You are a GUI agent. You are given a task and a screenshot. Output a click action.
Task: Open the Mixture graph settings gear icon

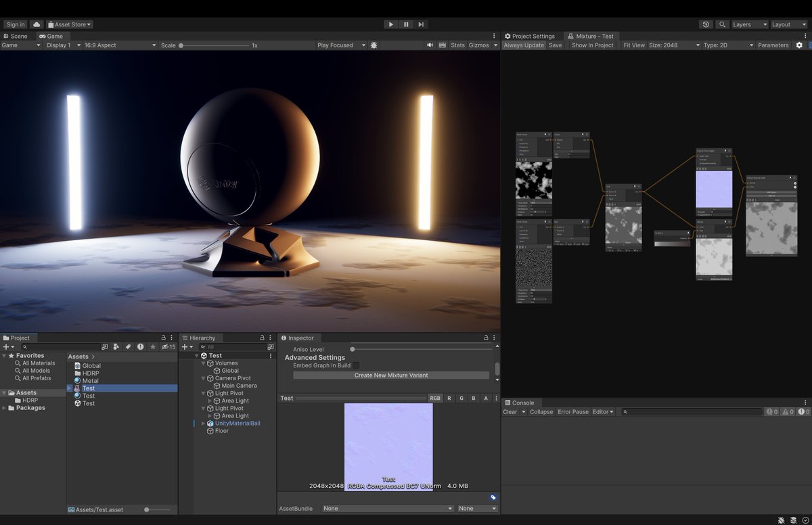(799, 45)
